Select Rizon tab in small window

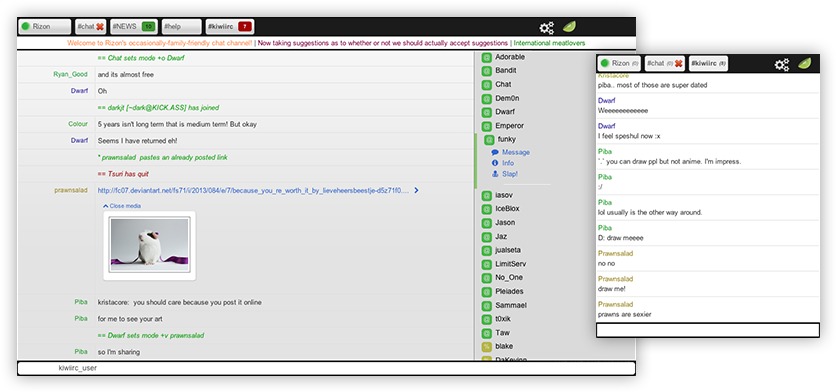(x=619, y=63)
